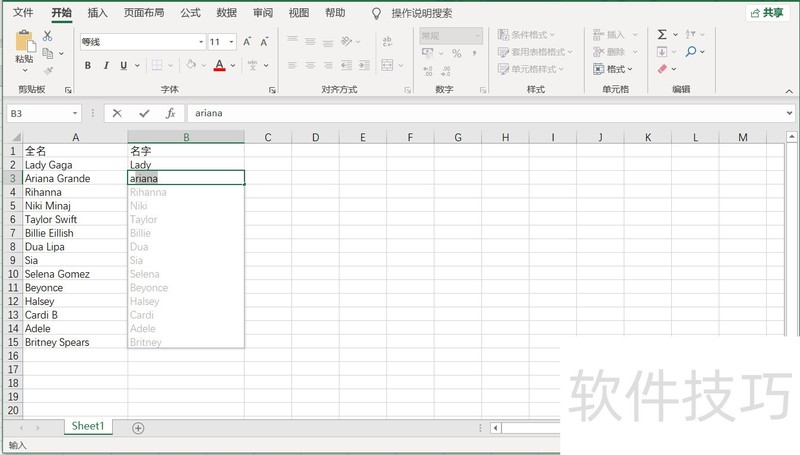Open the underline style dropdown arrow
Viewport: 800px width, 455px height.
click(137, 66)
